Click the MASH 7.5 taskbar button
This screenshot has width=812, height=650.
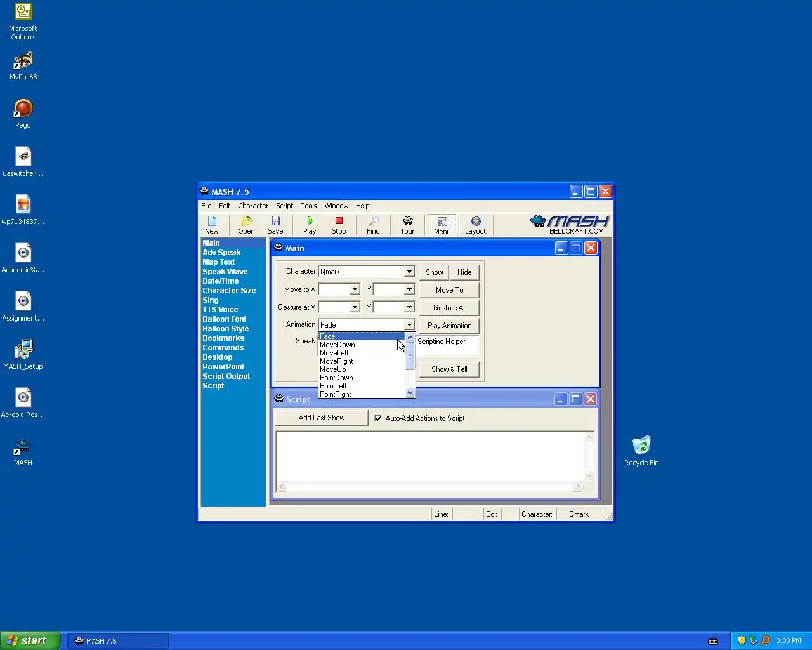coord(118,640)
